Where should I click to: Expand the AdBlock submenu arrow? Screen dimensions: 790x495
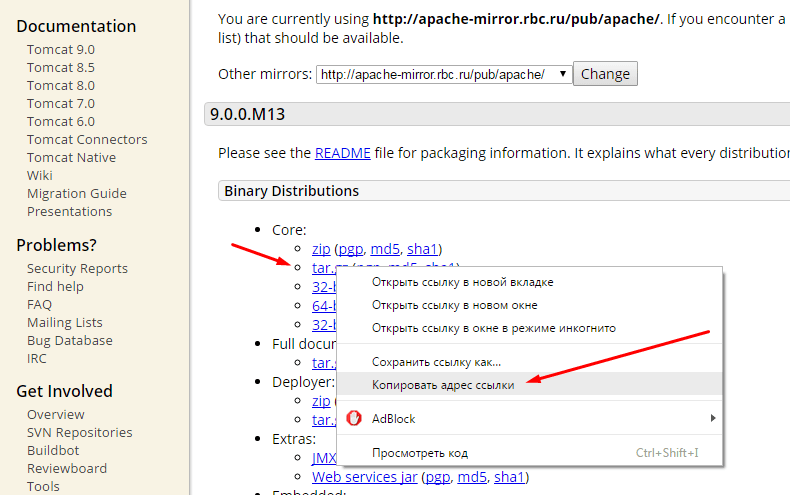tap(712, 418)
